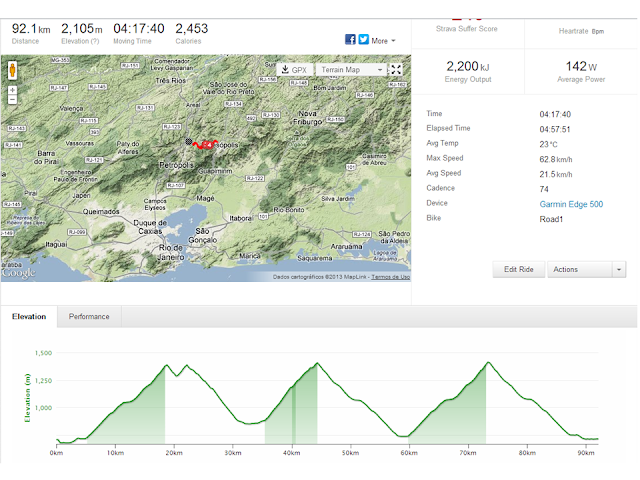640x480 pixels.
Task: Share ride on Twitter icon
Action: tap(364, 39)
